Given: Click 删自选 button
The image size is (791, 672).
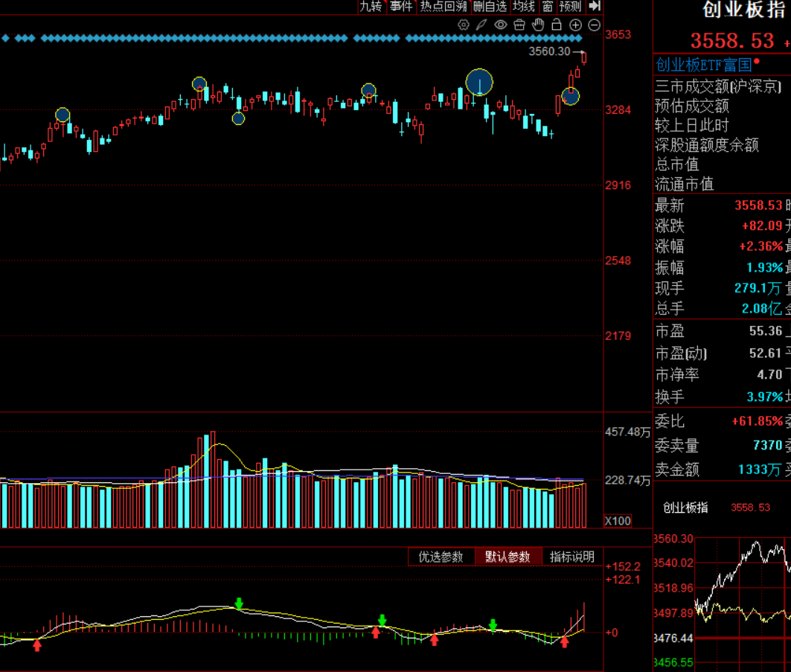Looking at the screenshot, I should click(x=490, y=7).
